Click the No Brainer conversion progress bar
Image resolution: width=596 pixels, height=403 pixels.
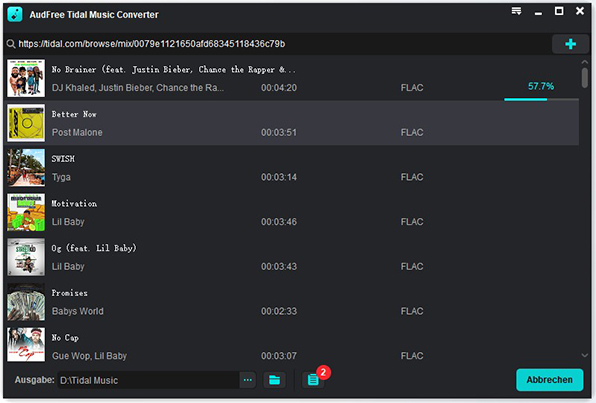[x=541, y=100]
